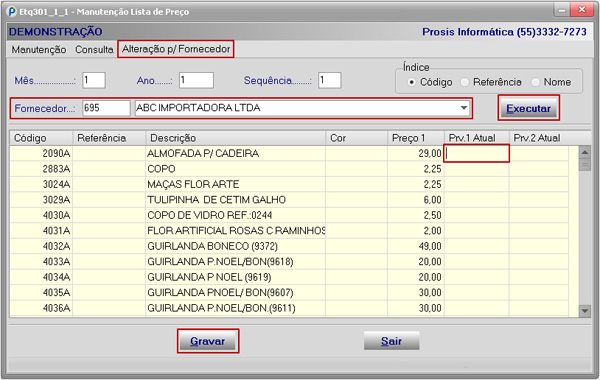Viewport: 600px width, 380px height.
Task: Focus the Mês input field
Action: pyautogui.click(x=94, y=80)
